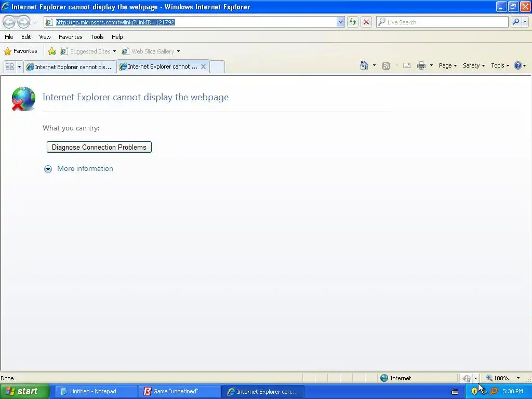Click the Read Mail icon
Viewport: 532px width, 399px height.
(407, 65)
